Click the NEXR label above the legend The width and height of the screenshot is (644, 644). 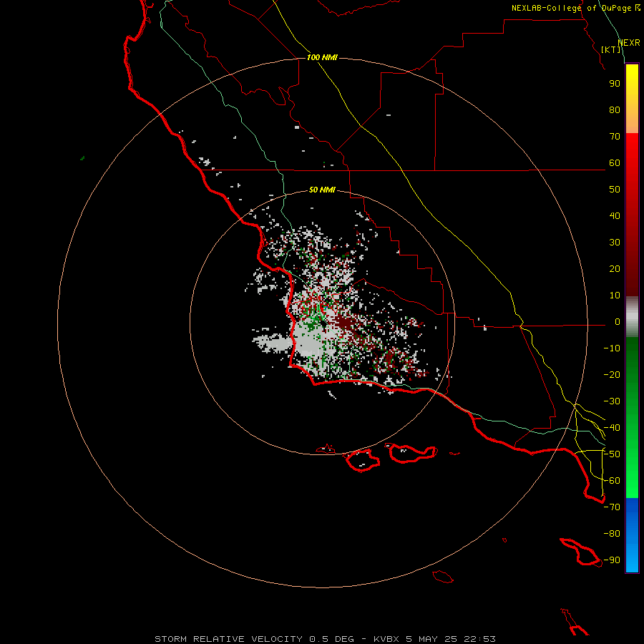pos(629,43)
